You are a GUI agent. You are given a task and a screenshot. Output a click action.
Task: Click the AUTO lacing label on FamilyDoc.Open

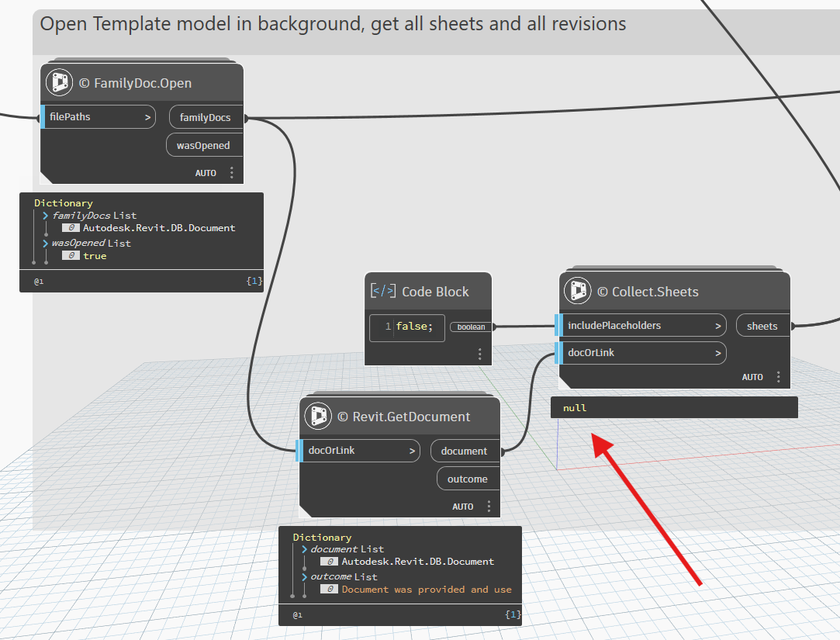206,173
